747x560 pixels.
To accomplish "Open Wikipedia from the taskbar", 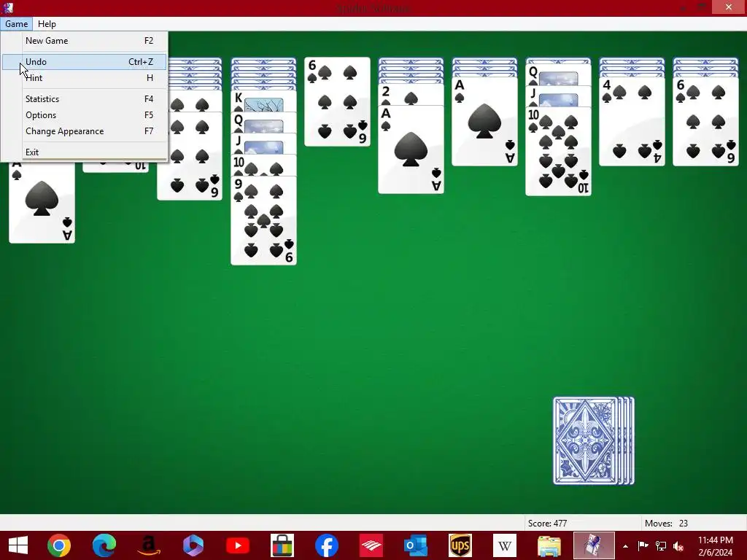I will (x=505, y=545).
